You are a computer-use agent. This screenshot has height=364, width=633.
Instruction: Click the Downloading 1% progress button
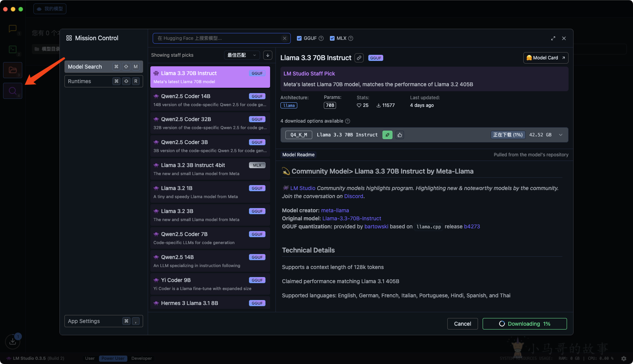[524, 324]
